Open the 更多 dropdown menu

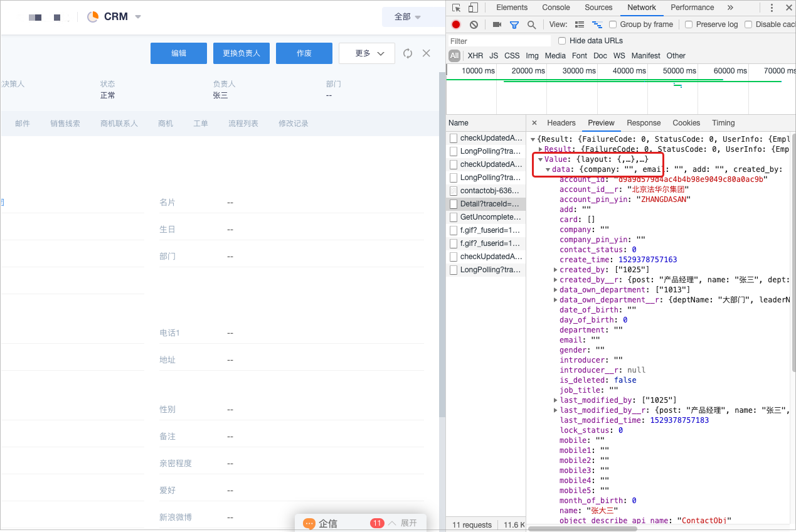(366, 53)
